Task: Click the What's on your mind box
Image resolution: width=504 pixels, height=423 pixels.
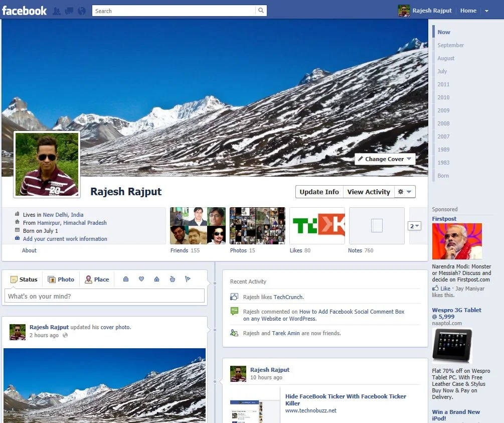Action: pos(104,296)
